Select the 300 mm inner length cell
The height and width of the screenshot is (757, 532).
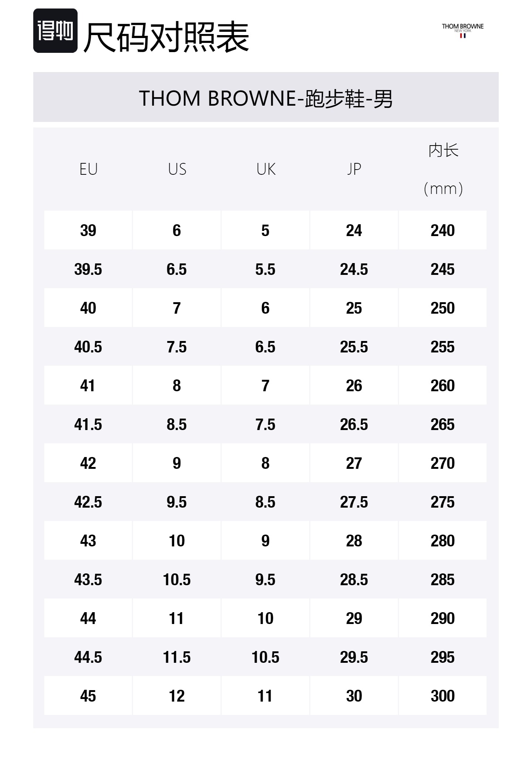tap(443, 696)
